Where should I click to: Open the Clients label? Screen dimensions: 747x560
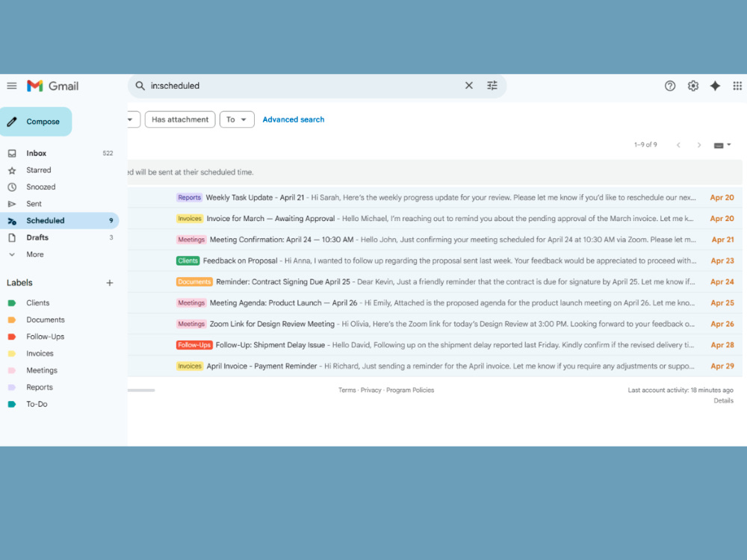(x=37, y=303)
